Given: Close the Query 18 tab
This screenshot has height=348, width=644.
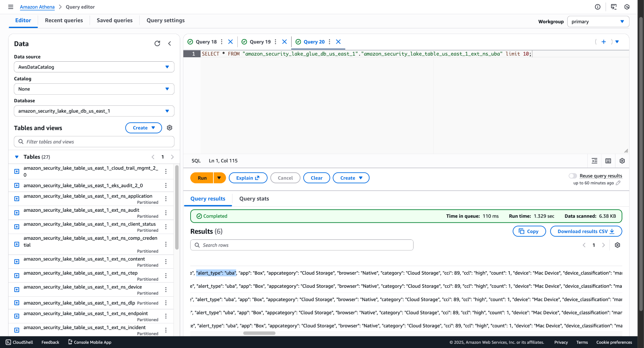Looking at the screenshot, I should coord(230,42).
